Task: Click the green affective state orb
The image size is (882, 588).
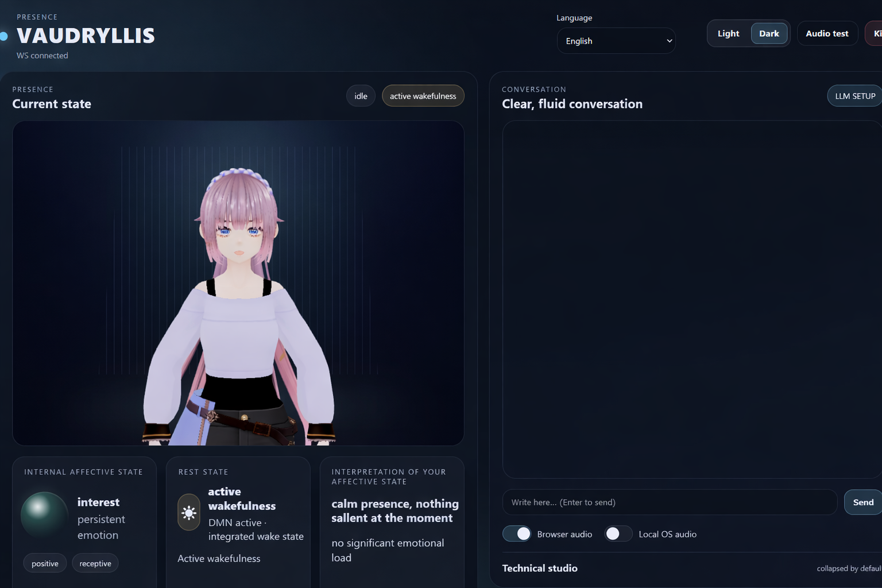Action: (44, 514)
